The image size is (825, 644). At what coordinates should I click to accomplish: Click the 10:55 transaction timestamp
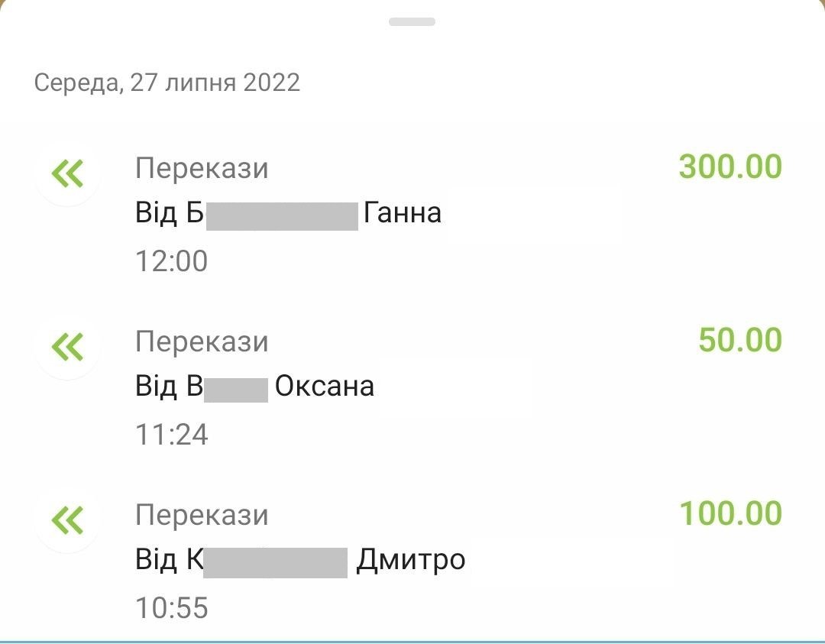171,608
